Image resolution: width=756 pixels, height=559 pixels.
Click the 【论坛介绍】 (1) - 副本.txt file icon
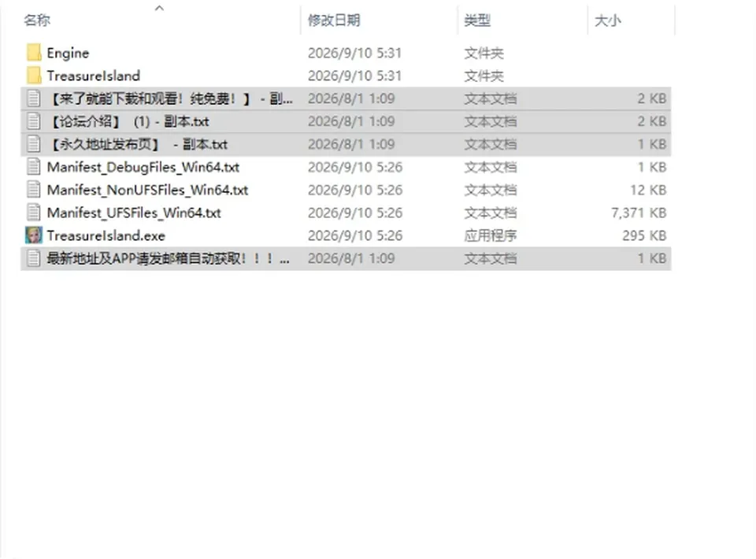34,121
